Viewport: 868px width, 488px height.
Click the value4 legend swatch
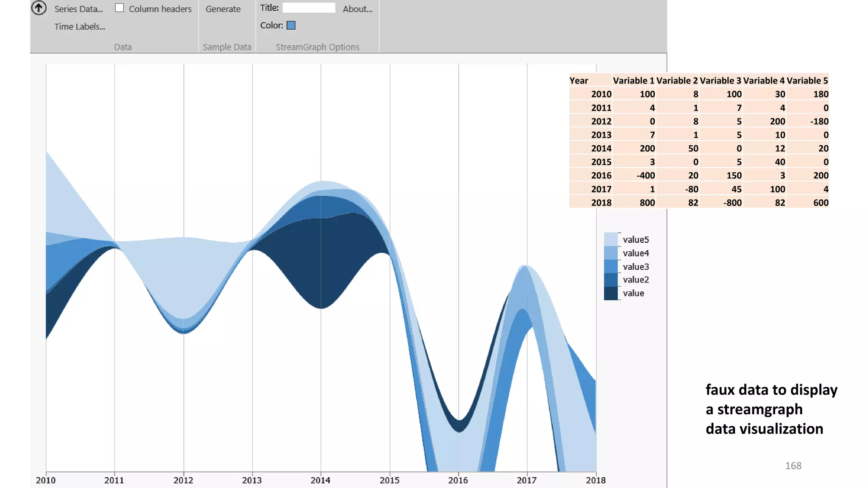click(x=611, y=253)
